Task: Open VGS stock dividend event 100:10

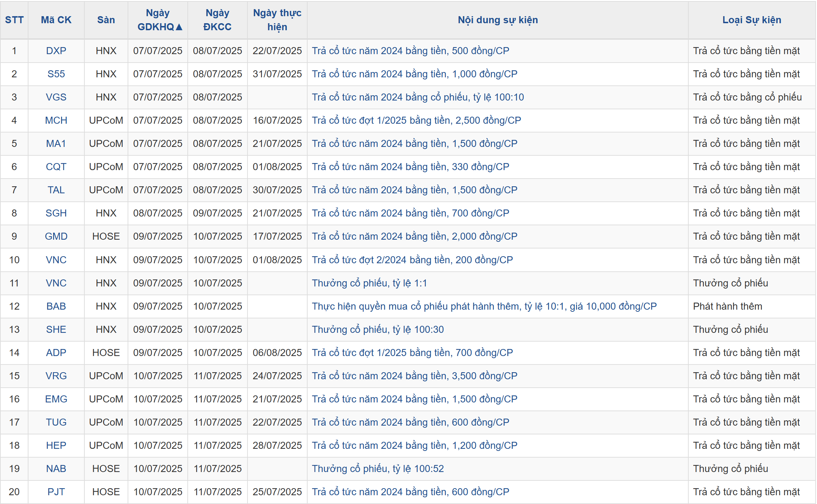Action: [418, 97]
